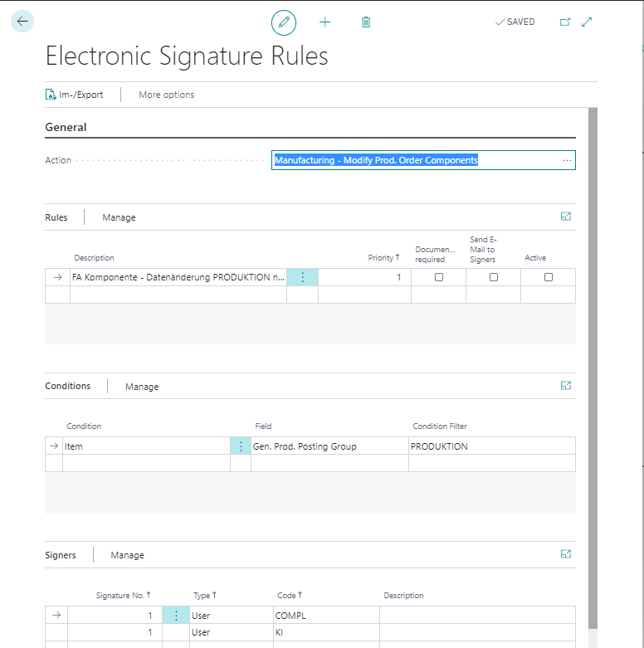Show row options for Item condition
This screenshot has height=648, width=644.
click(241, 446)
